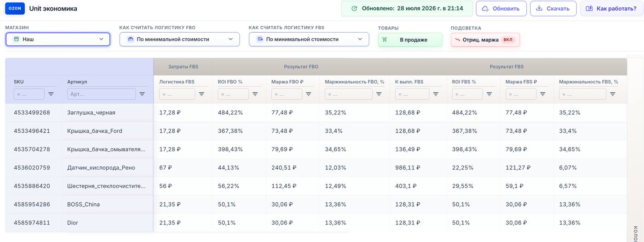Expand the Как считать логистику FBS dropdown
This screenshot has width=644, height=242.
(x=309, y=39)
